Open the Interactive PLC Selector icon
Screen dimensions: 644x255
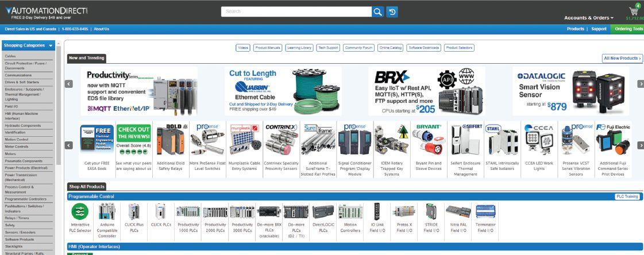click(x=80, y=212)
